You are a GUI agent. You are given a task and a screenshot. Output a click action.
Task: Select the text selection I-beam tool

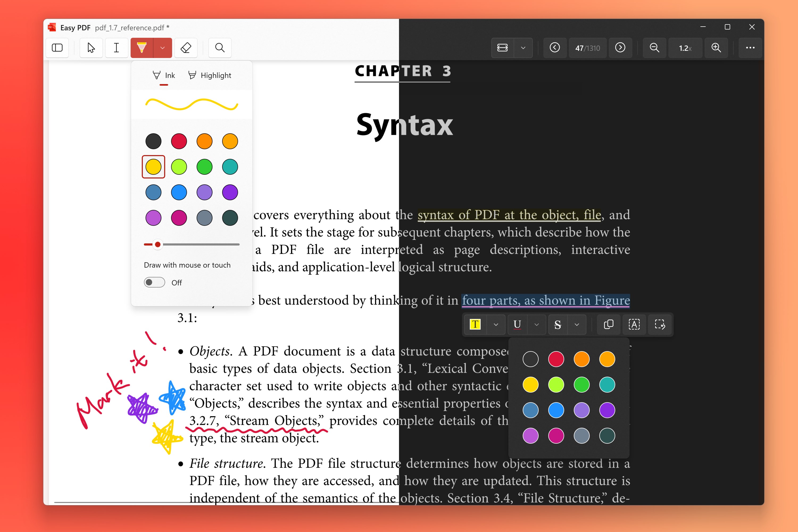pyautogui.click(x=117, y=48)
